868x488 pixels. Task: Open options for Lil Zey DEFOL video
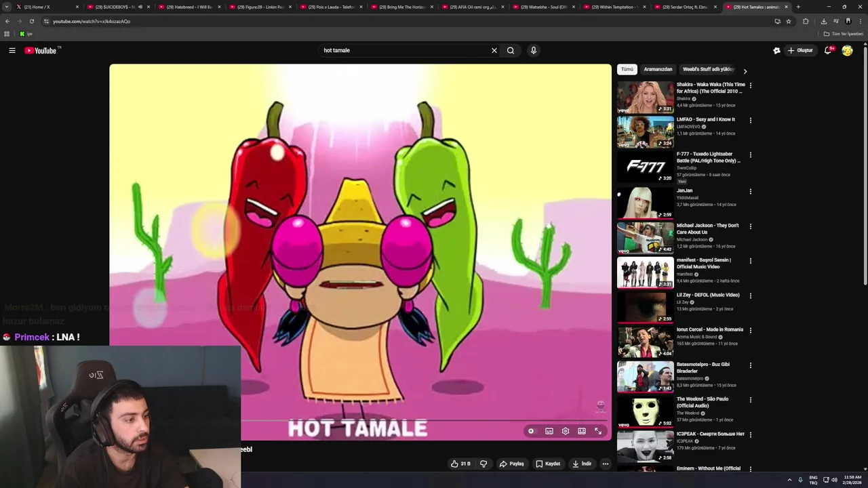(x=750, y=296)
